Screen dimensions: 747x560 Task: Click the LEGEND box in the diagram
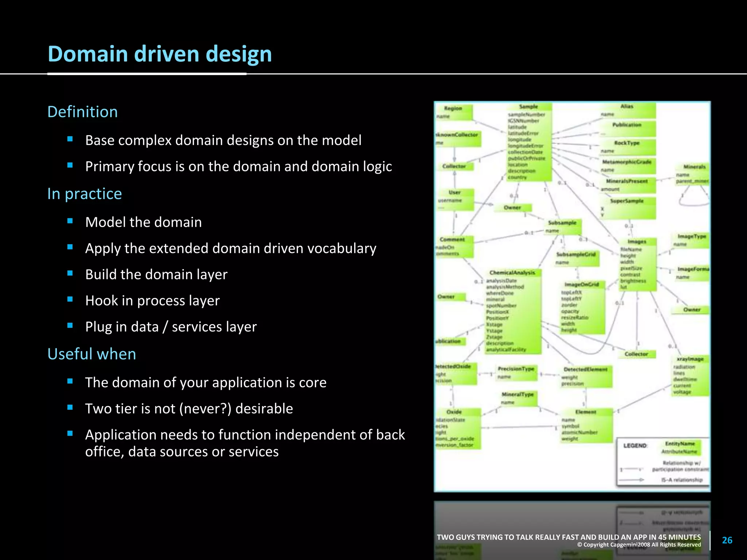click(663, 462)
